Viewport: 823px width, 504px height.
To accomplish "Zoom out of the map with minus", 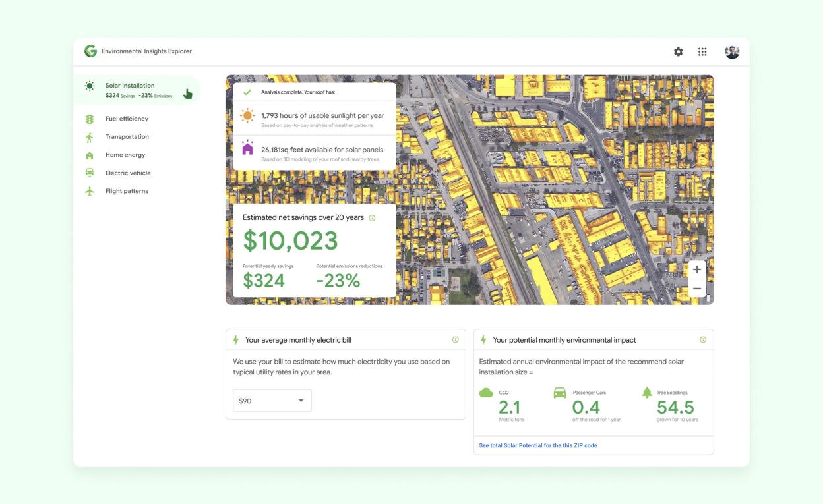I will pyautogui.click(x=697, y=289).
